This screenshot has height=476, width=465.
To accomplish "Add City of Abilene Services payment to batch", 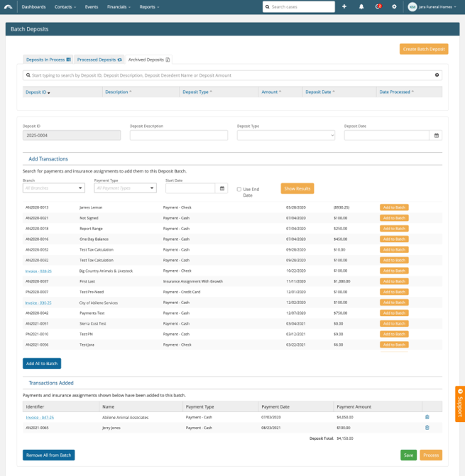I will pyautogui.click(x=394, y=303).
